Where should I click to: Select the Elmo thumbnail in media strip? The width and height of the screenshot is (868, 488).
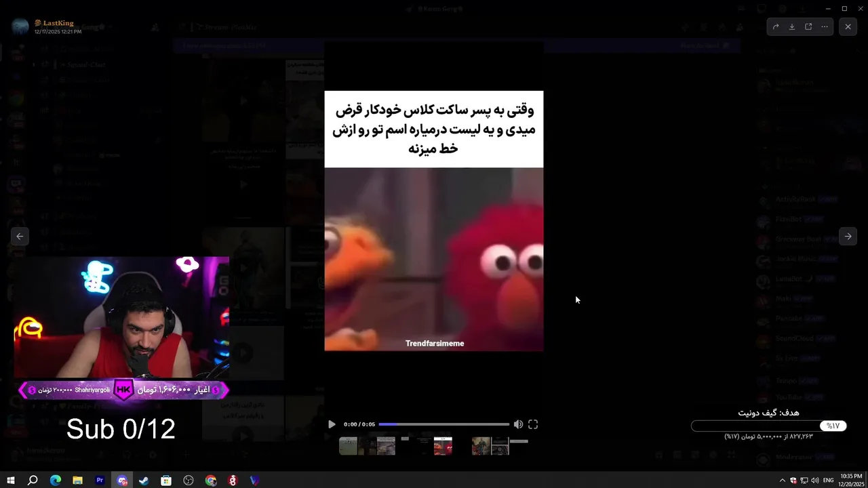point(443,445)
